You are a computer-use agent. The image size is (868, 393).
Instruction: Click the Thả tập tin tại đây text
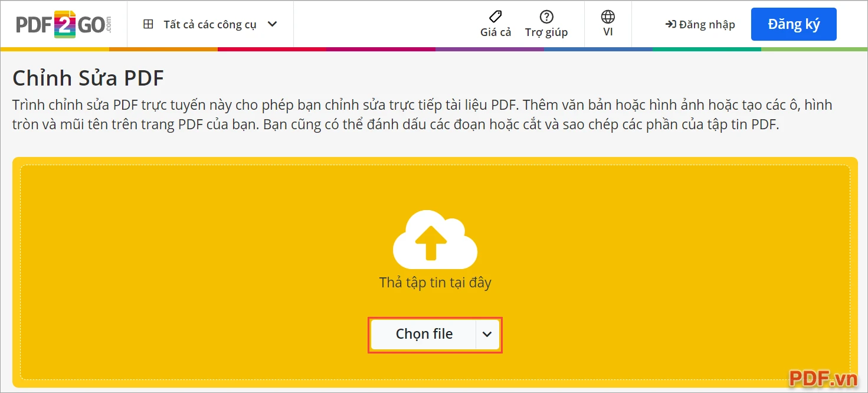click(x=435, y=283)
